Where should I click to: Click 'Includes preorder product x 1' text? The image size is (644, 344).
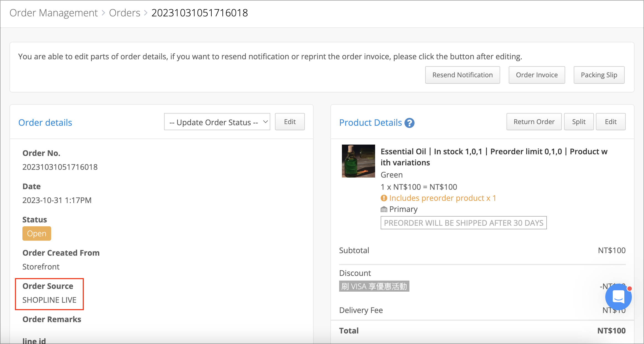coord(443,198)
